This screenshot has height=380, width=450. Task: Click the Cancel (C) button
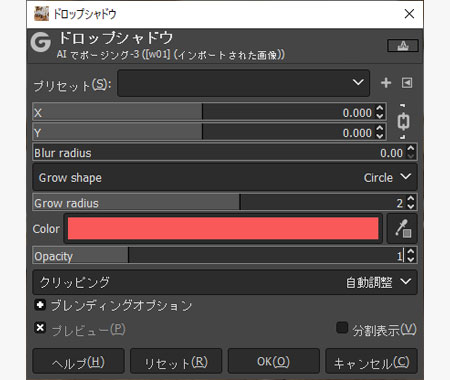[371, 361]
